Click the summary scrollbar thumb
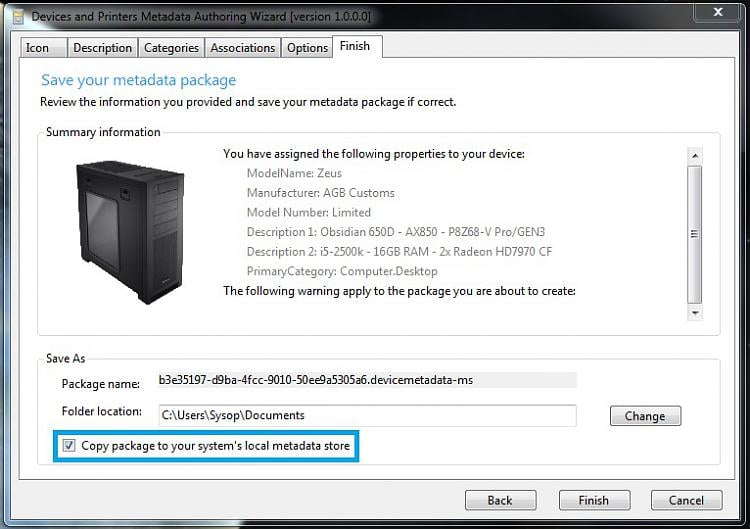This screenshot has width=750, height=529. click(695, 234)
